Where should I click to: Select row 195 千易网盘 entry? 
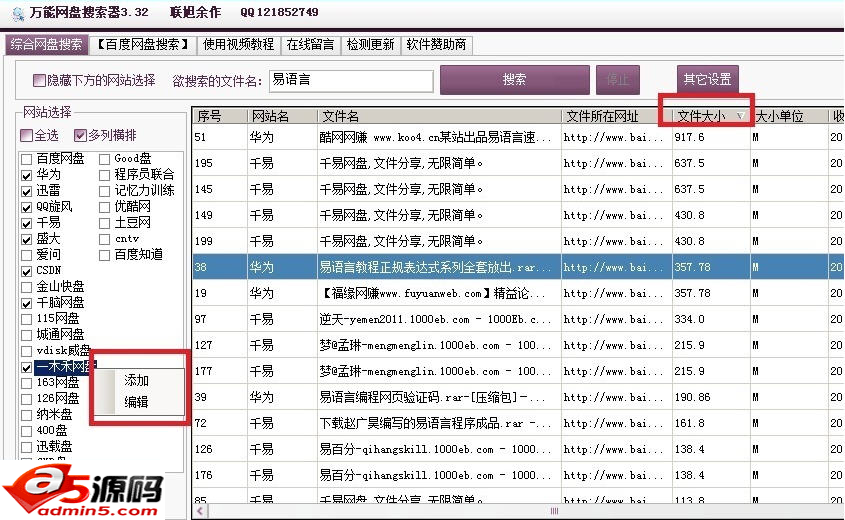pos(518,163)
